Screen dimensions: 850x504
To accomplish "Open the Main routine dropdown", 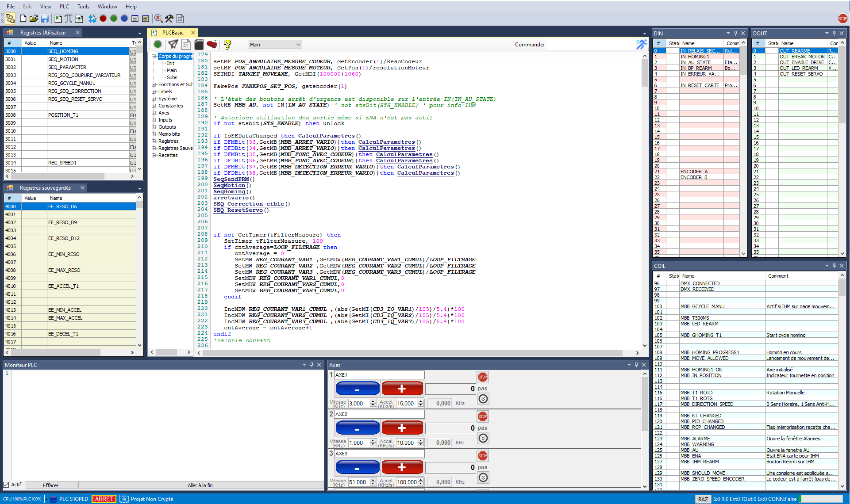I will coord(275,45).
